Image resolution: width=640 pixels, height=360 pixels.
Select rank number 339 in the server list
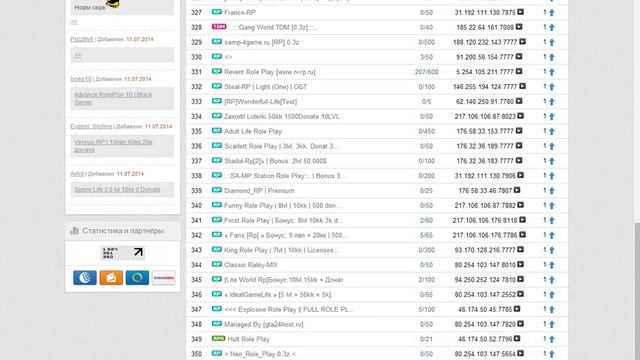click(196, 191)
